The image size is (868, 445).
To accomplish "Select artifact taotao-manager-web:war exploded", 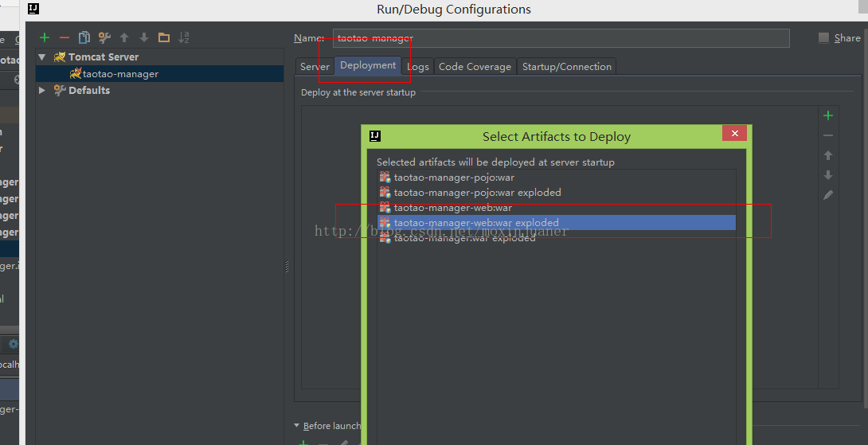I will click(x=557, y=223).
